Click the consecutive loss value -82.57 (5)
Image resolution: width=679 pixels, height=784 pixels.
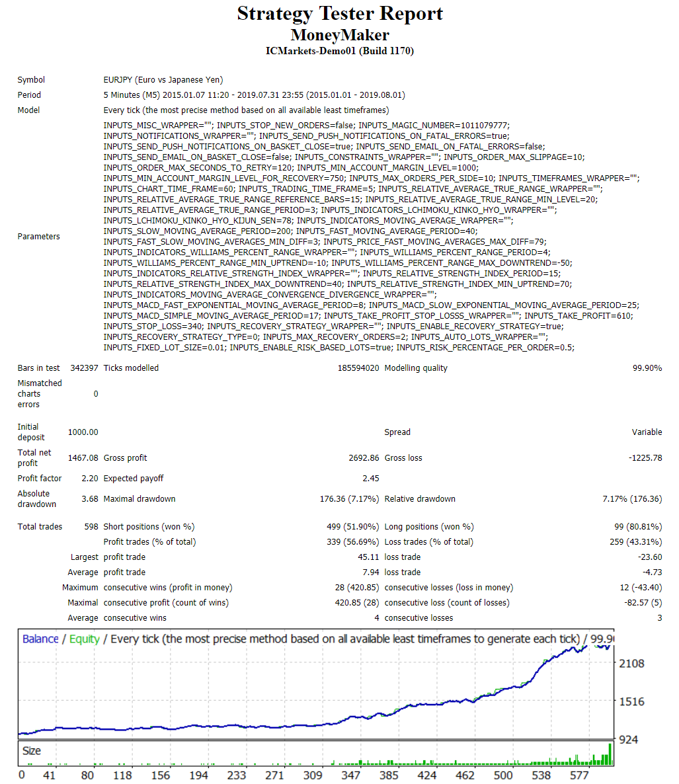pyautogui.click(x=643, y=603)
